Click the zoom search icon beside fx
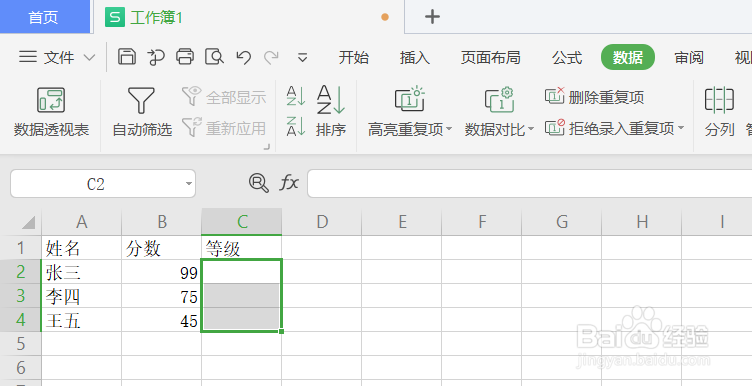 (x=259, y=183)
